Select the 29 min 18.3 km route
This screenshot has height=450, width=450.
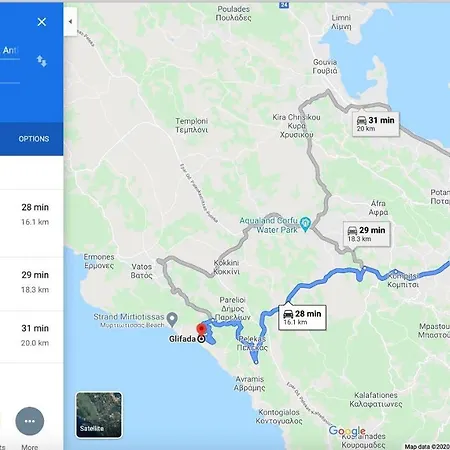point(31,284)
